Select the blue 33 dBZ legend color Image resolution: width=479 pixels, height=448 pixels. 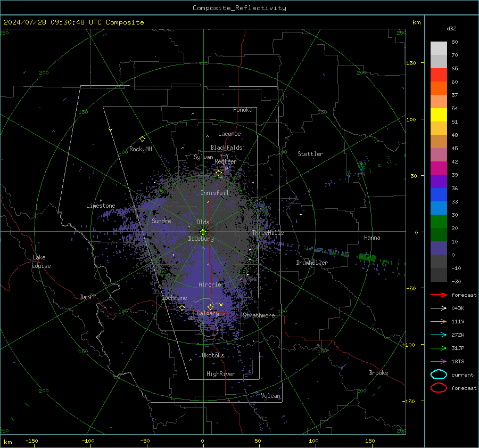439,194
